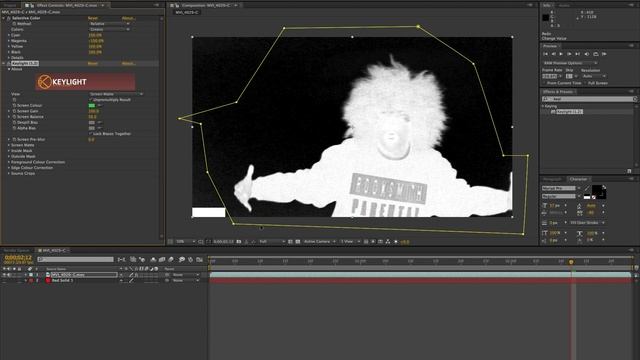Toggle audio mute in Preview panel

click(587, 54)
